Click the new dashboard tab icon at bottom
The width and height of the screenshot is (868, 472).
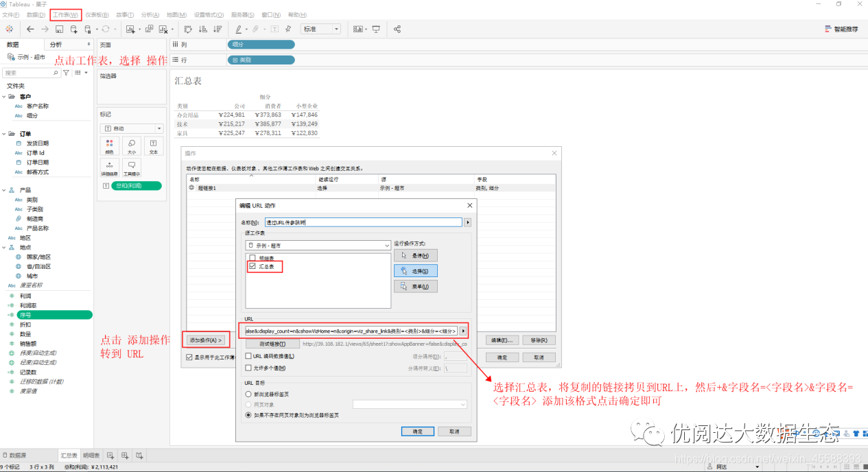[125, 456]
